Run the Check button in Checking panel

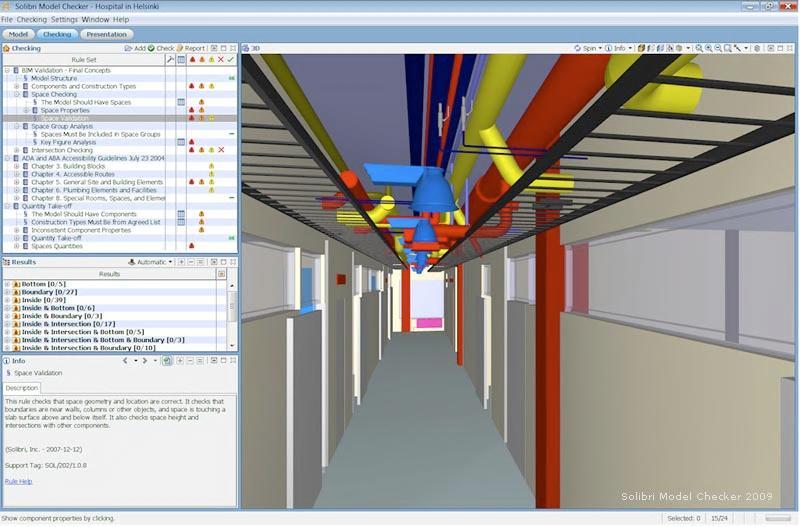click(x=161, y=48)
